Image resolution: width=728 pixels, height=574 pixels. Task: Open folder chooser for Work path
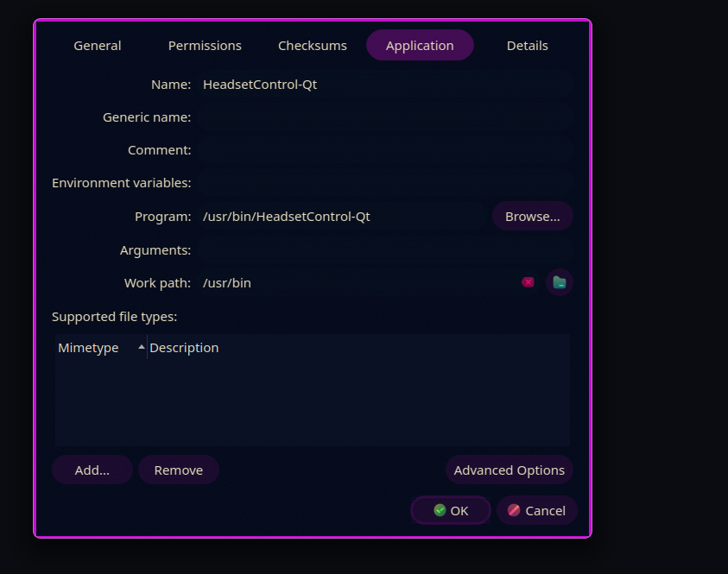coord(560,282)
